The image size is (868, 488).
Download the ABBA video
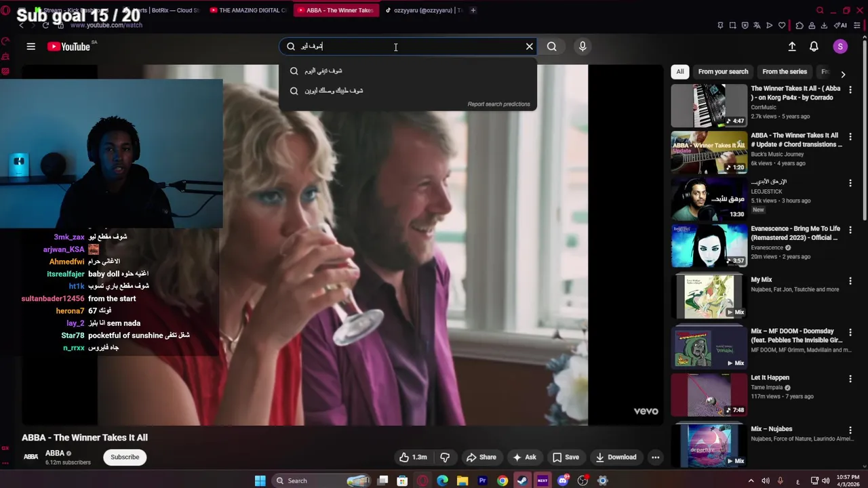click(616, 457)
